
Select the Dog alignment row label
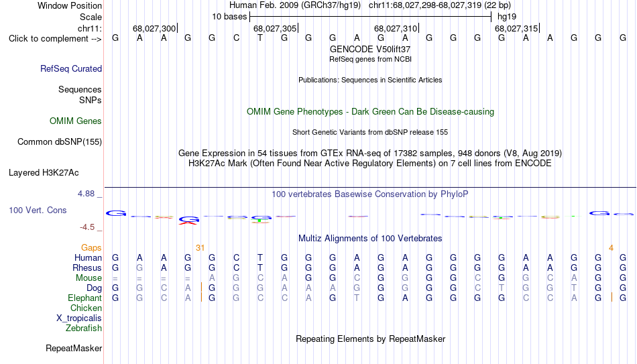[x=95, y=288]
